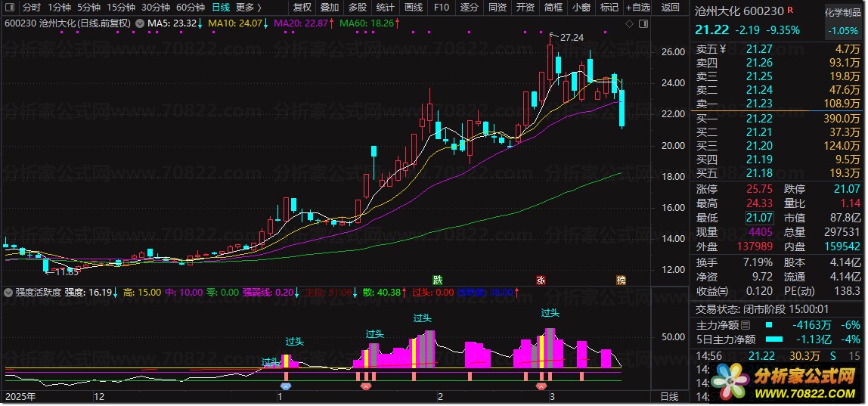Open the F10 company info
868x406 pixels.
pos(442,8)
